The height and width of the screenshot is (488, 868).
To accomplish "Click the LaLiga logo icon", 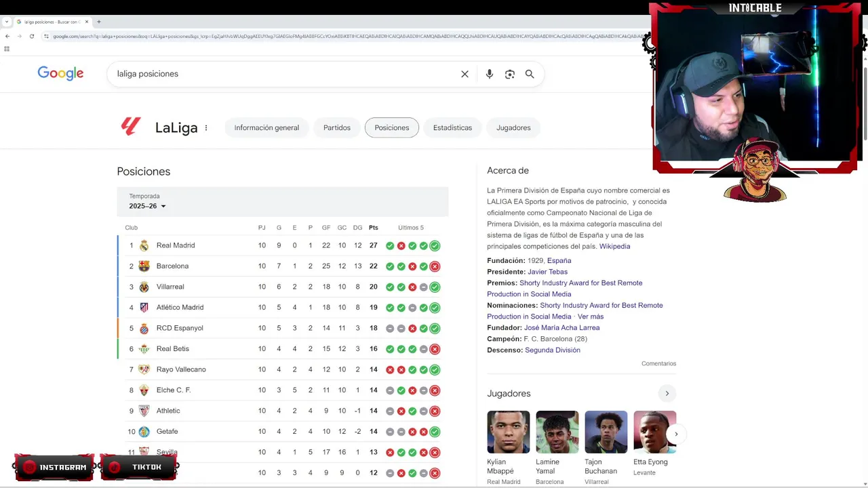I will tap(131, 127).
